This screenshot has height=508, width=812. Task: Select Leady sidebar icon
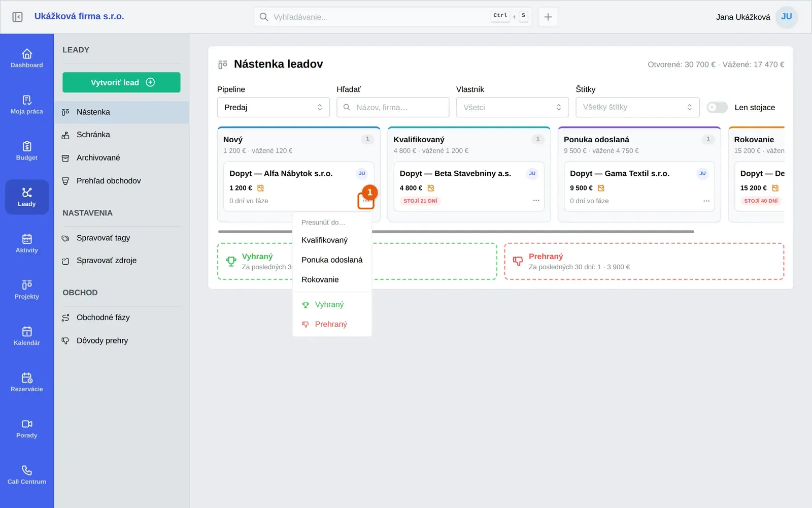pyautogui.click(x=27, y=197)
